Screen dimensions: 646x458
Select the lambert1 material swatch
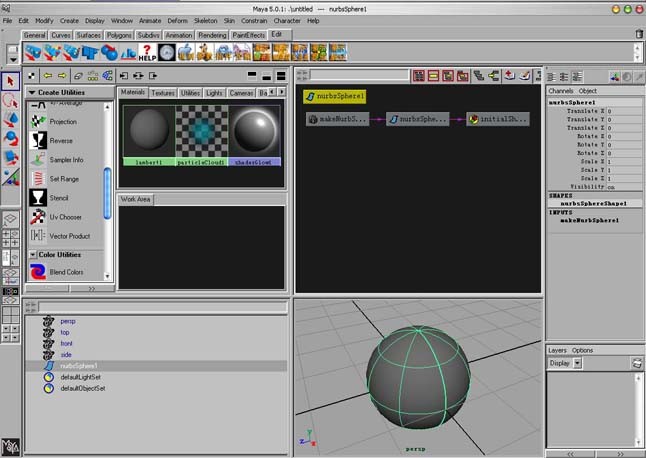coord(148,131)
